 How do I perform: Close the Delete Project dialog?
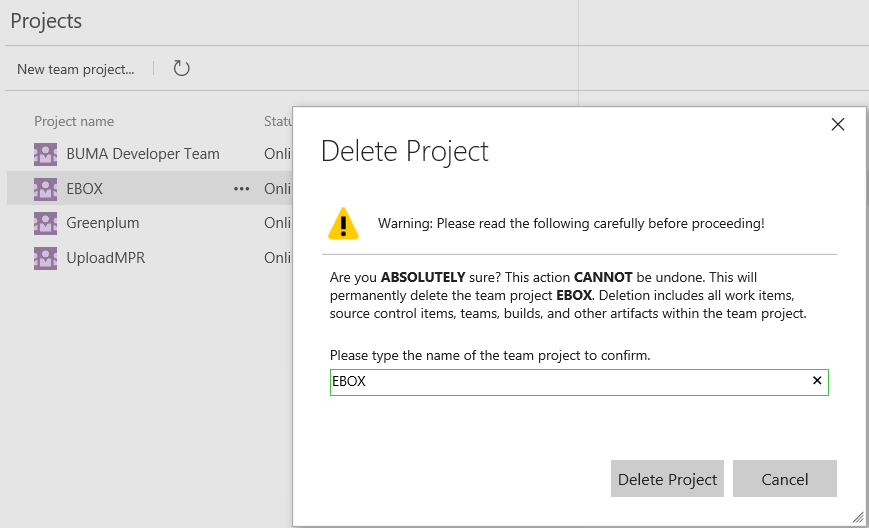[838, 124]
